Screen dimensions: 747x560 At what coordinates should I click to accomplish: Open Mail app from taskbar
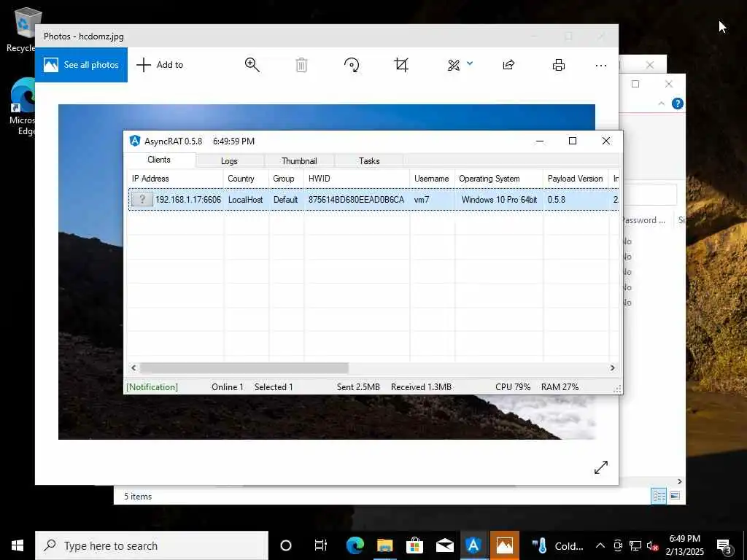[444, 545]
